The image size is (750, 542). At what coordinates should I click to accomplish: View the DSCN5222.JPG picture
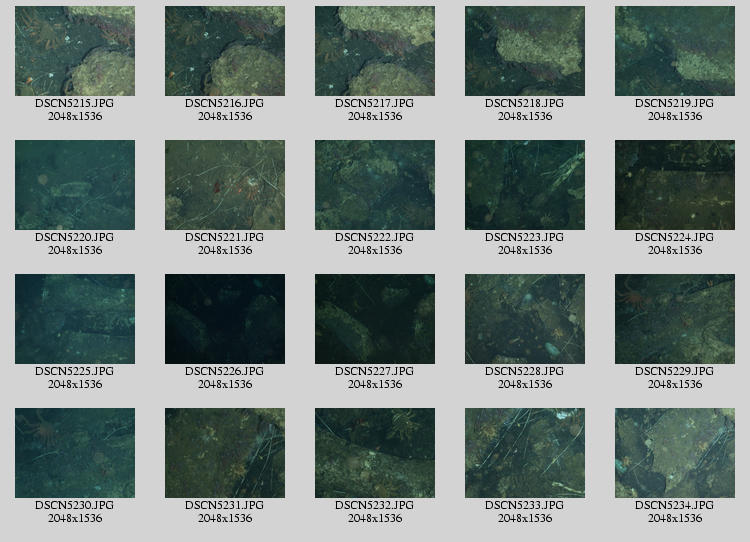click(x=375, y=185)
